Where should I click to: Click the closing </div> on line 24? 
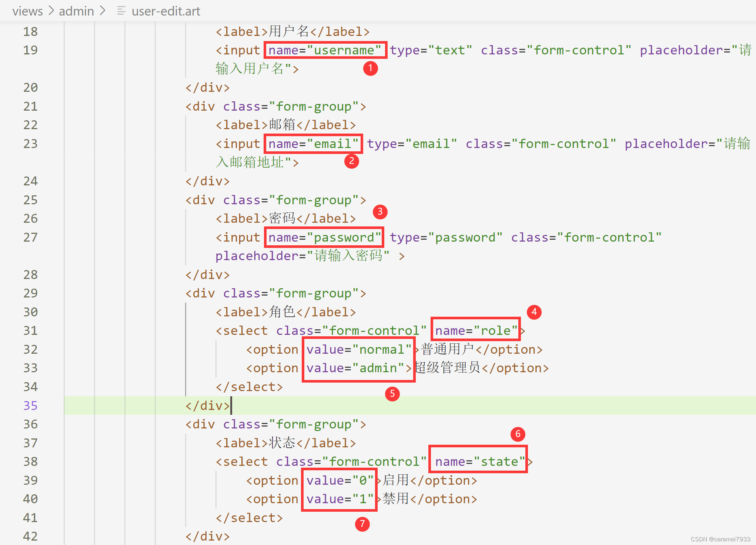click(x=208, y=181)
